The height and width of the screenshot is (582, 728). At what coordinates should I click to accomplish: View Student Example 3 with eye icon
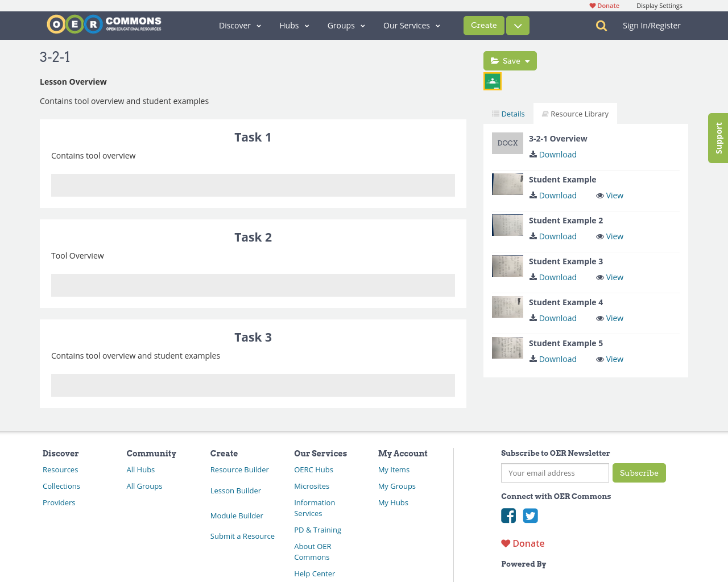[x=609, y=277]
